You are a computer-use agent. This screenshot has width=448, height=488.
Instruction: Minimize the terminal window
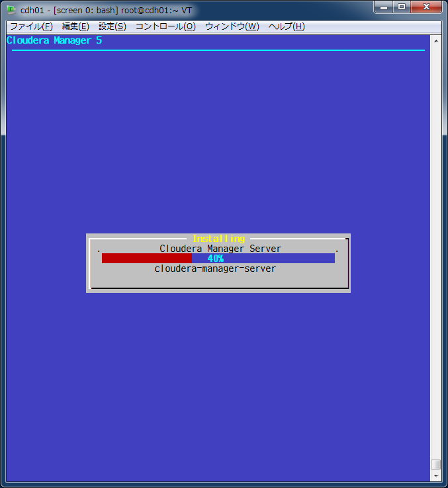(384, 7)
